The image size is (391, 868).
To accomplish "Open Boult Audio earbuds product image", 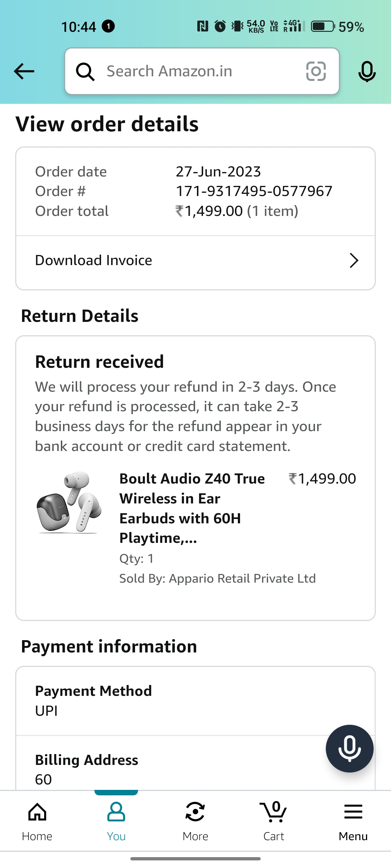I will pos(69,503).
